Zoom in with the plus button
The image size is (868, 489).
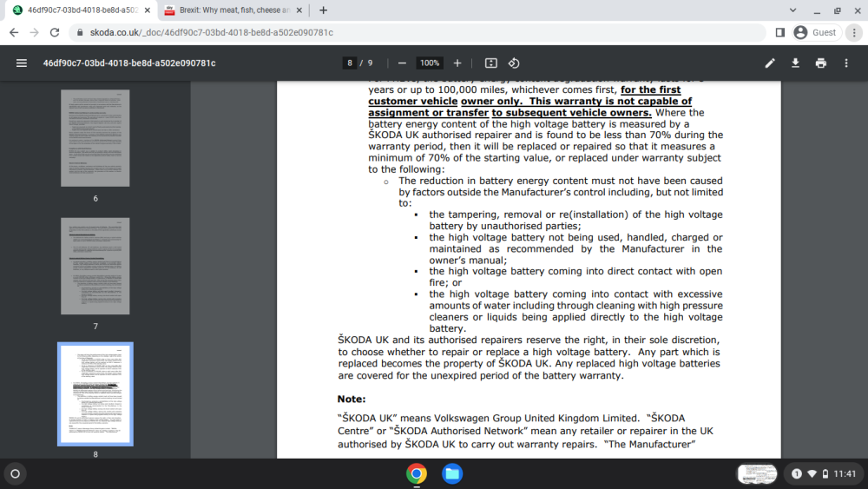point(457,63)
